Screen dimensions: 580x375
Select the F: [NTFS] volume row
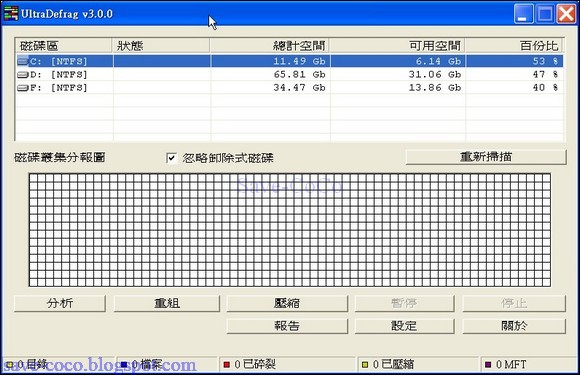290,88
